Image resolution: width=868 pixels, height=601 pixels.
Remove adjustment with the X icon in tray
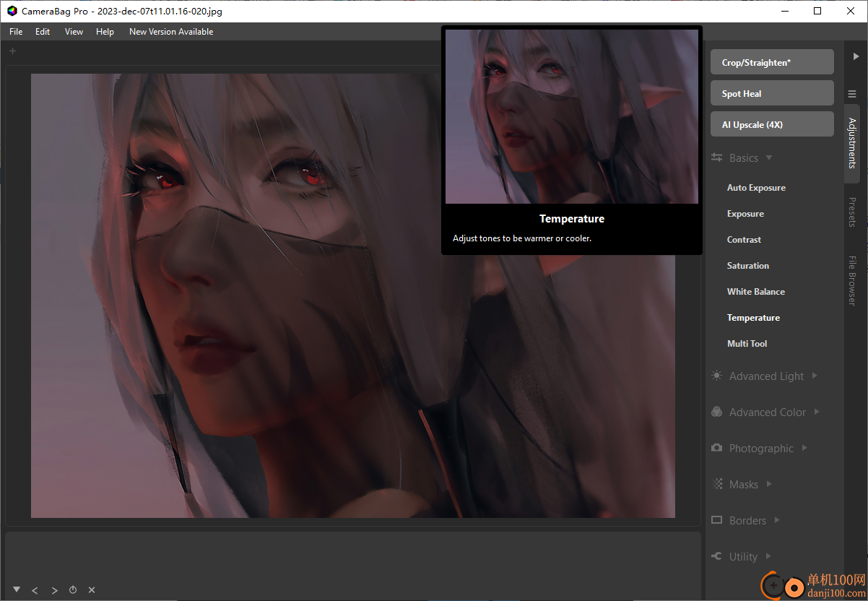click(x=92, y=590)
